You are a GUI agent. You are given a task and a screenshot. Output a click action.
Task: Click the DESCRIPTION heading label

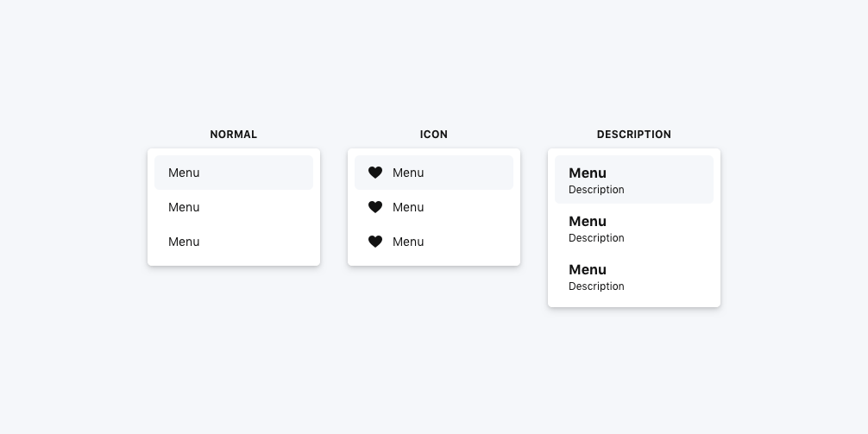(634, 135)
